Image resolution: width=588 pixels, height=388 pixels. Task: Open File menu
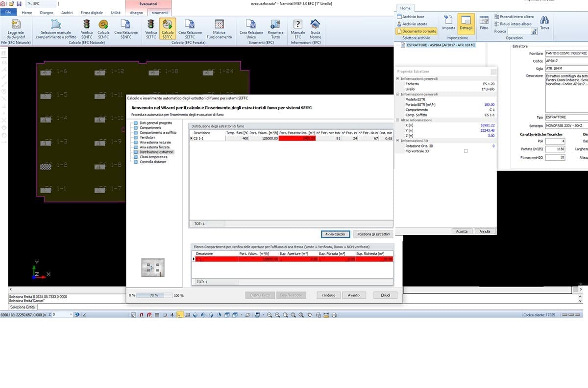pyautogui.click(x=8, y=13)
